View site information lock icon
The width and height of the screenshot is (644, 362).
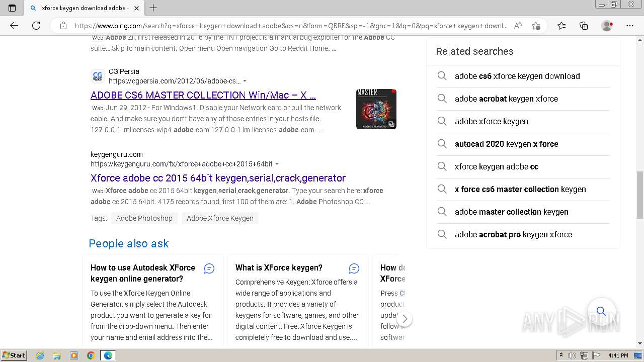pos(63,26)
